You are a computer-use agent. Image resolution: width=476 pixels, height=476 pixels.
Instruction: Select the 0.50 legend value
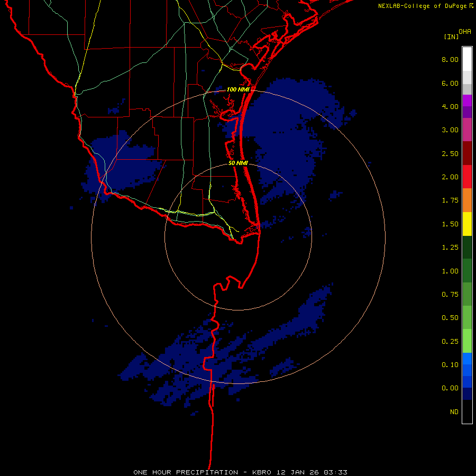(450, 318)
